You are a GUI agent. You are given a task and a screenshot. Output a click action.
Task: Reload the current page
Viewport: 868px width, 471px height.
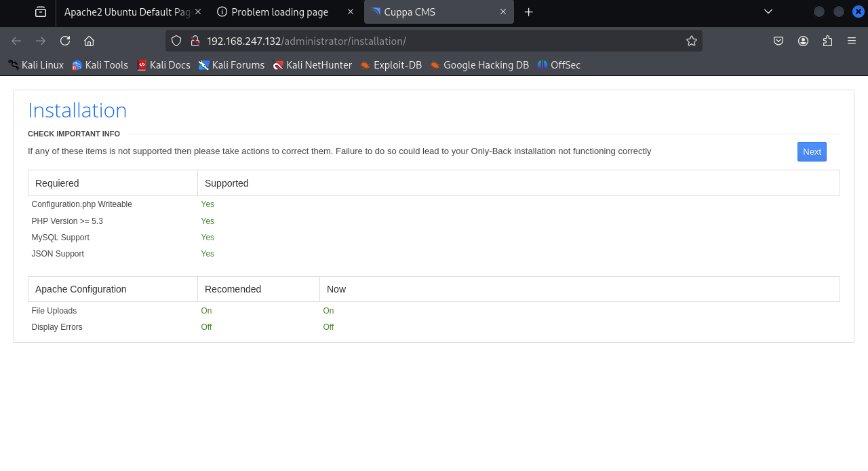tap(65, 41)
